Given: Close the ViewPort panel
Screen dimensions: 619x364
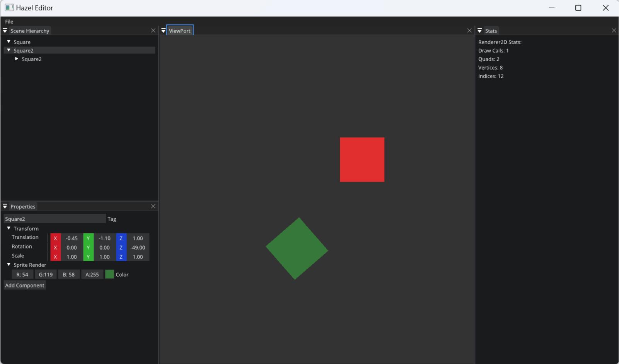Looking at the screenshot, I should [x=469, y=31].
